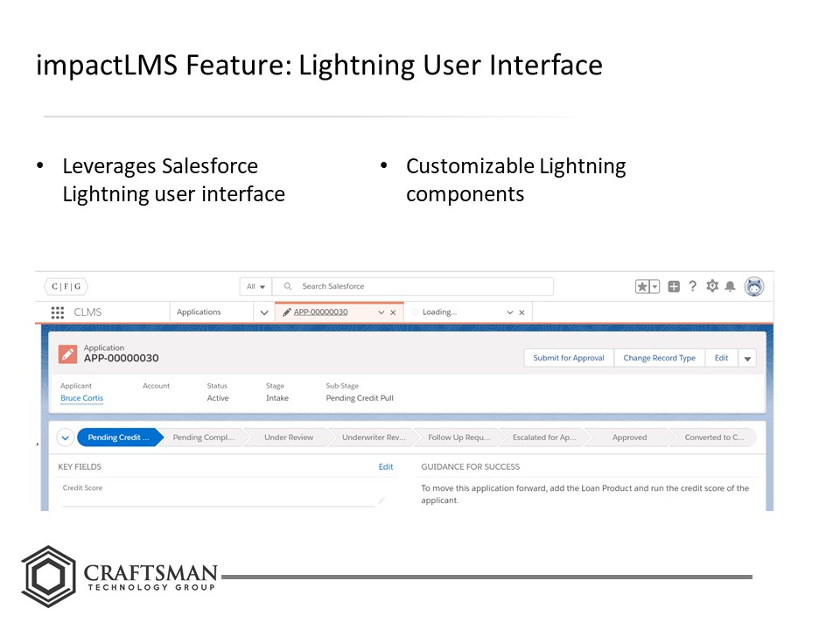Open the user profile avatar
This screenshot has width=840, height=630.
[754, 287]
